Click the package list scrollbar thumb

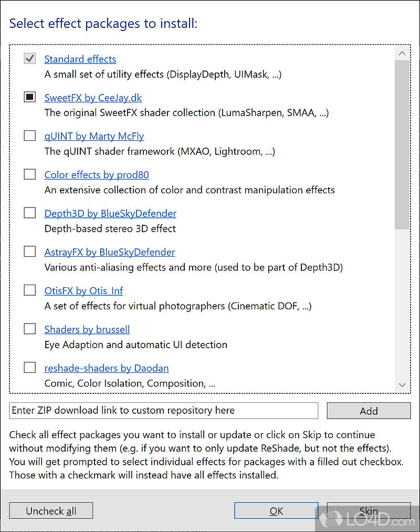[402, 144]
